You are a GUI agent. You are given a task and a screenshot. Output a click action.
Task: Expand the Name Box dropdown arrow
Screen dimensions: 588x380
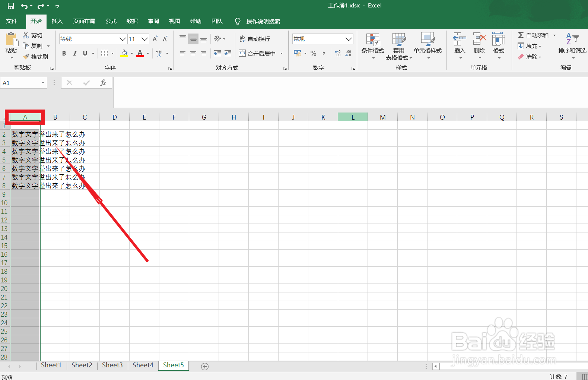tap(43, 83)
